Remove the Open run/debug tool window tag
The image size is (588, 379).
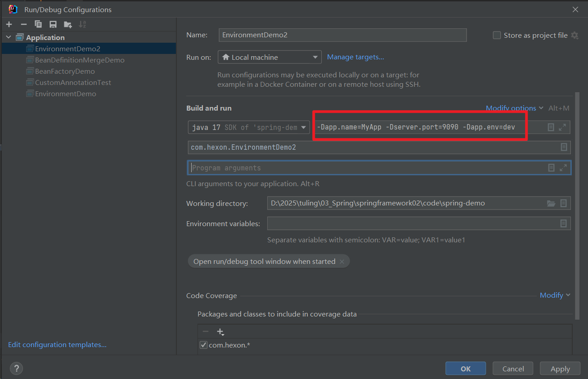point(342,262)
